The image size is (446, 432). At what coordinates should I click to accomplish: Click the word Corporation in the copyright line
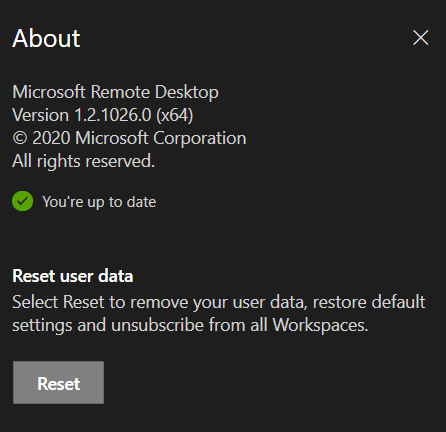[200, 139]
